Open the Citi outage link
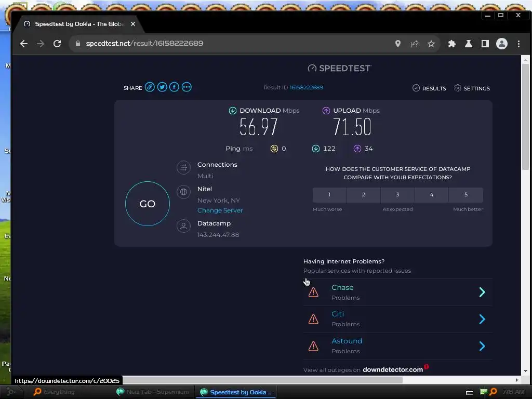532x399 pixels. click(338, 314)
